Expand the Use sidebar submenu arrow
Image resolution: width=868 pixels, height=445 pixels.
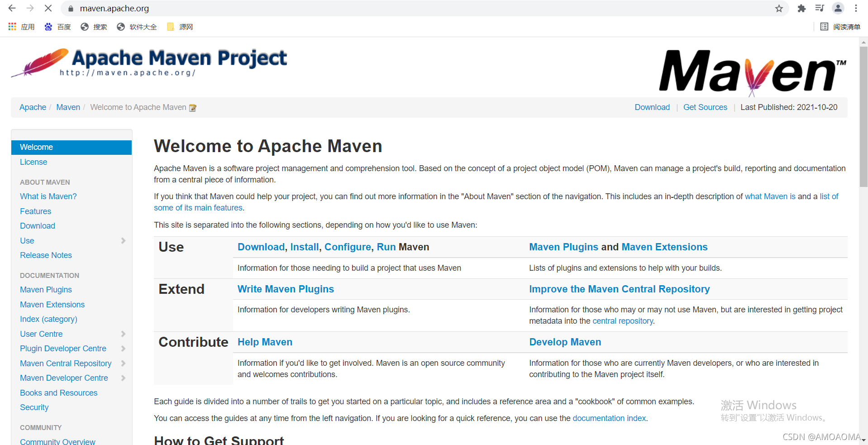[123, 241]
